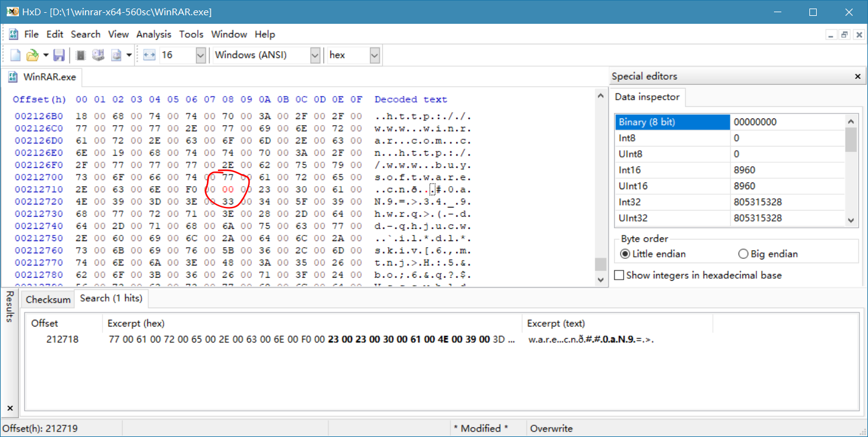
Task: Open the Windows (ANSI) charset dropdown
Action: click(x=315, y=56)
